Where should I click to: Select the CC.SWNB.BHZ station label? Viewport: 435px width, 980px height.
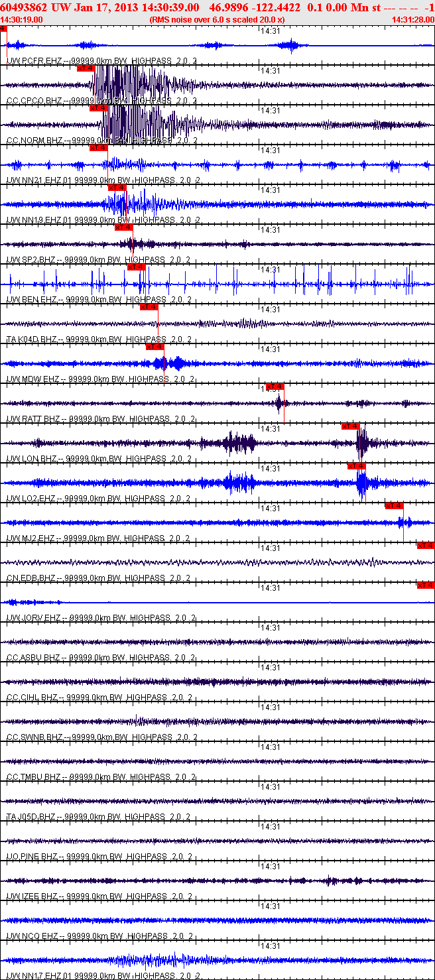[x=101, y=737]
